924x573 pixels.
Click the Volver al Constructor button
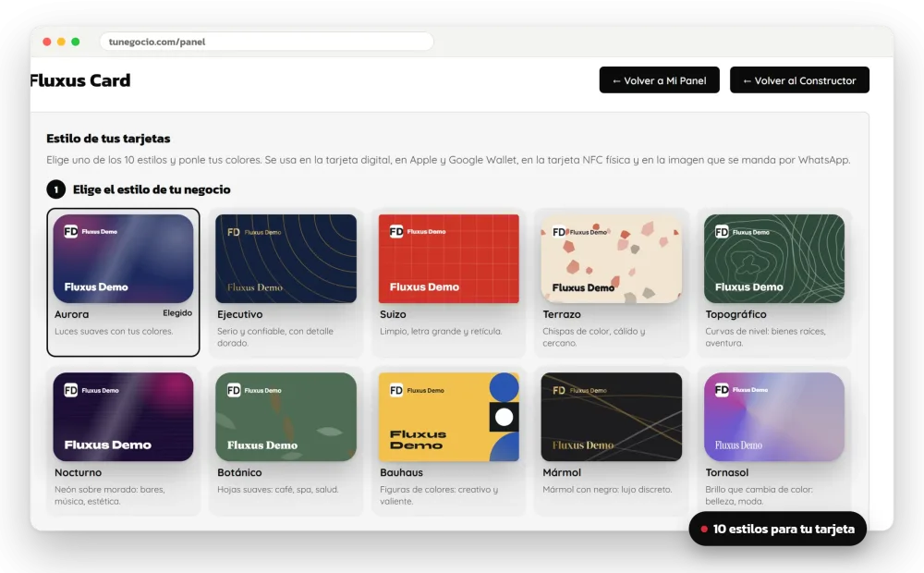[x=799, y=80]
